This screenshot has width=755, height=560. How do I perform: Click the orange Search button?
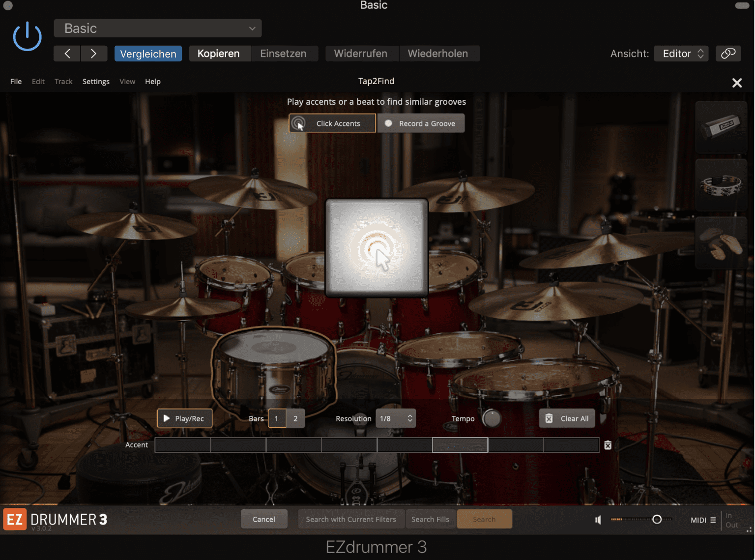(484, 519)
